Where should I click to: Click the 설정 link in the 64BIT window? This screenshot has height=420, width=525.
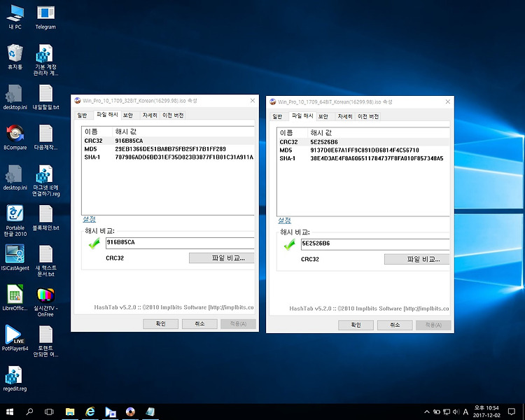pyautogui.click(x=285, y=220)
